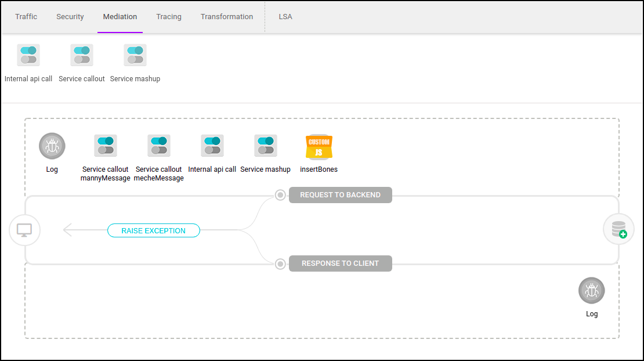Viewport: 644px width, 361px height.
Task: Switch to the Security tab
Action: point(70,17)
